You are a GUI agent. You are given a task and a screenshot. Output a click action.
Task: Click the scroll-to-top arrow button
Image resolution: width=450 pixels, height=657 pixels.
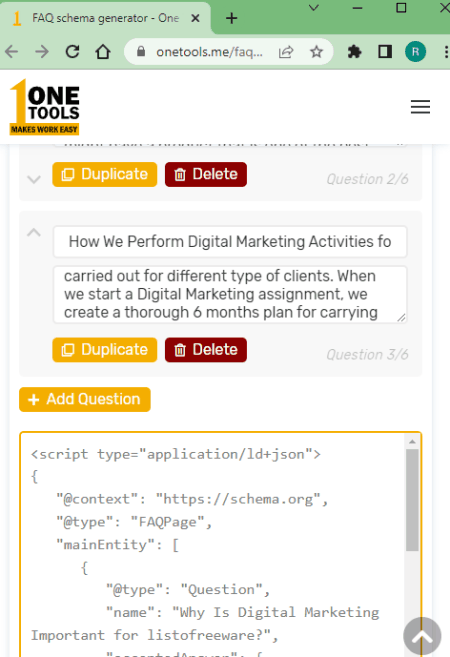point(422,636)
